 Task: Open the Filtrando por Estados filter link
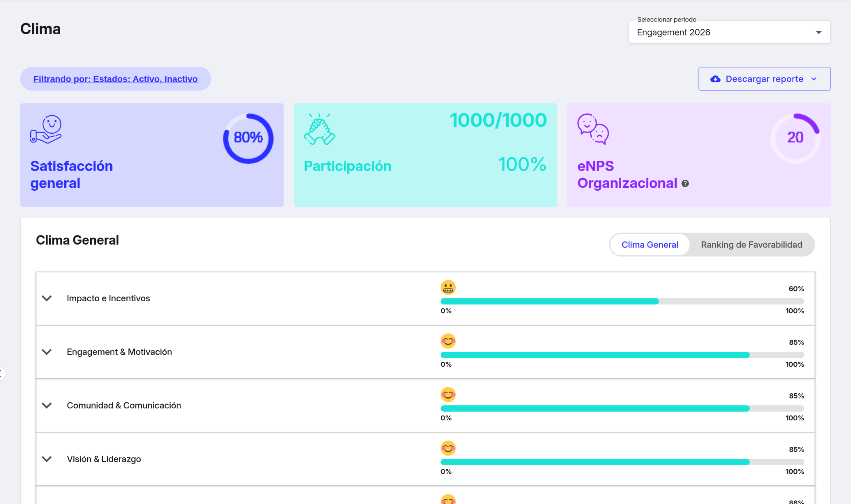pos(115,79)
